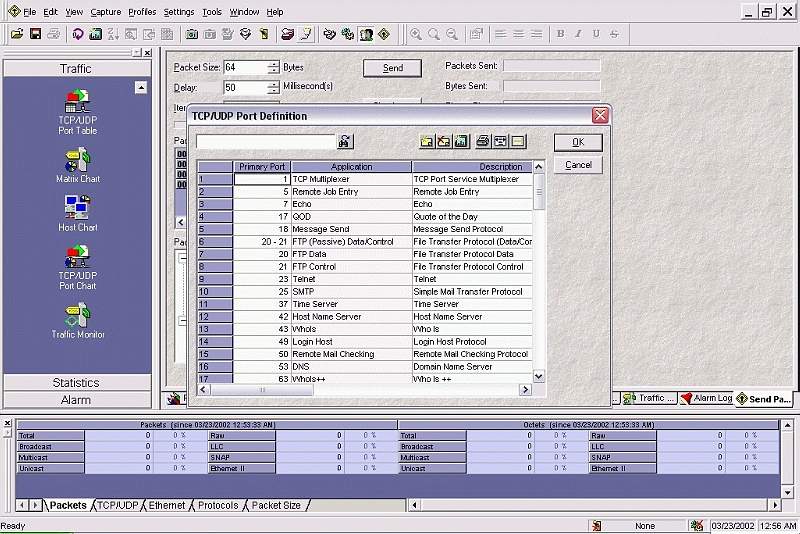Increase the Packet Size spinner value
The image size is (800, 534).
tap(273, 64)
